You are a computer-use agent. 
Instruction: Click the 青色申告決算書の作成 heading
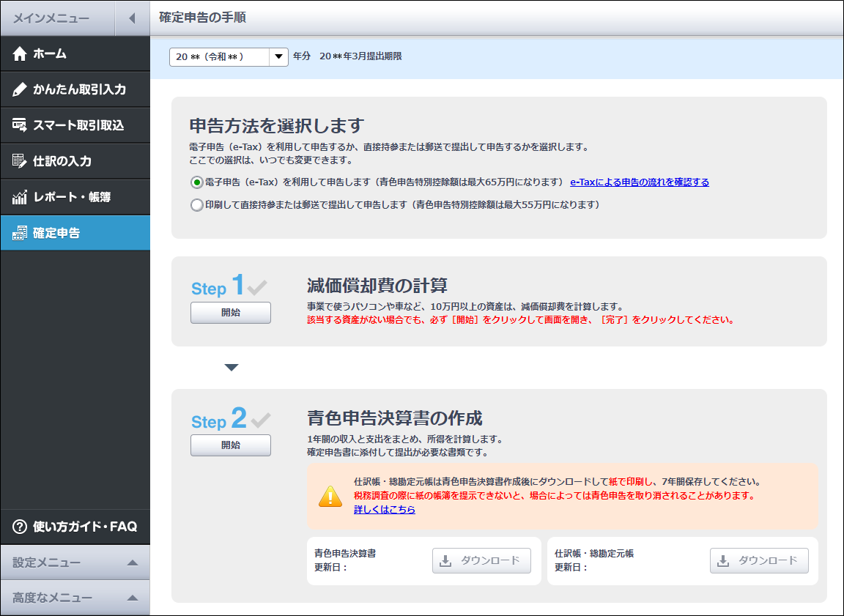pyautogui.click(x=395, y=418)
